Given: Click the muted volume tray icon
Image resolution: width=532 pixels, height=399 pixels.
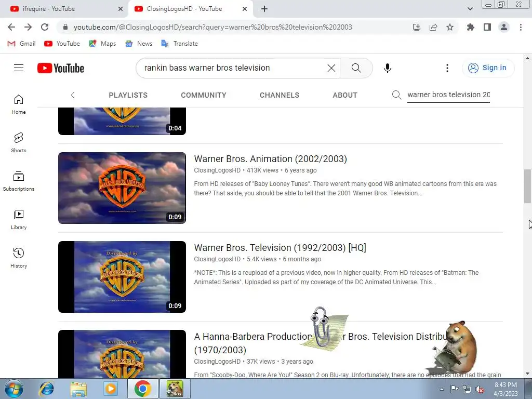Looking at the screenshot, I should (x=480, y=389).
